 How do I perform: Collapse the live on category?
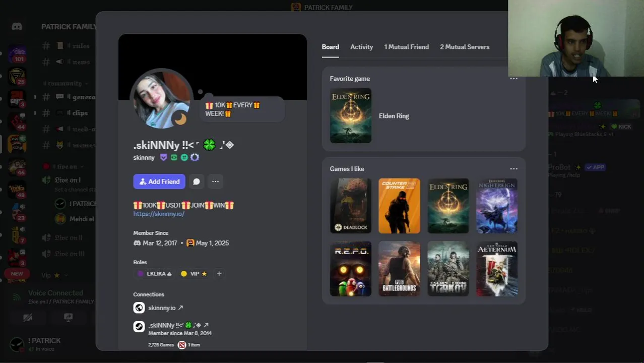pos(63,166)
